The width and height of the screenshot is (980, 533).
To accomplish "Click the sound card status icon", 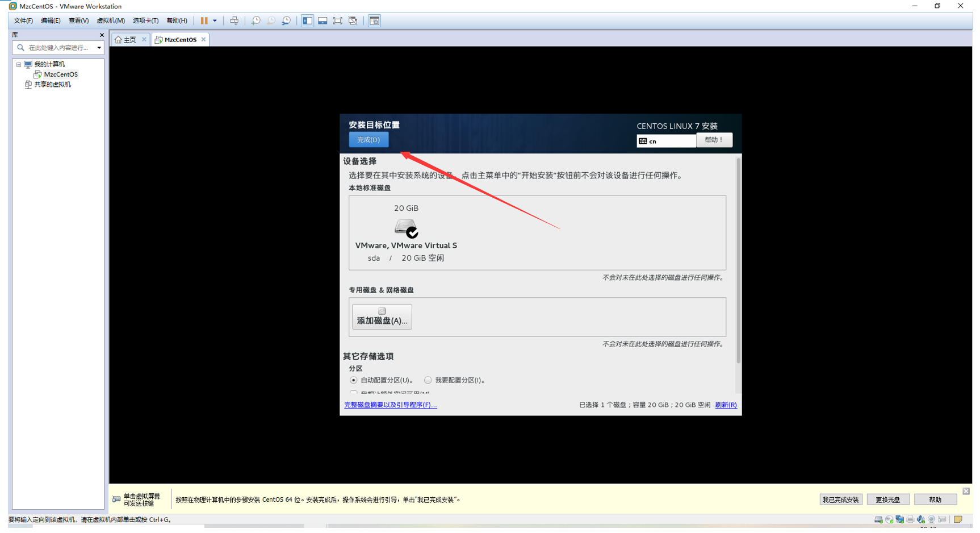I will 921,519.
